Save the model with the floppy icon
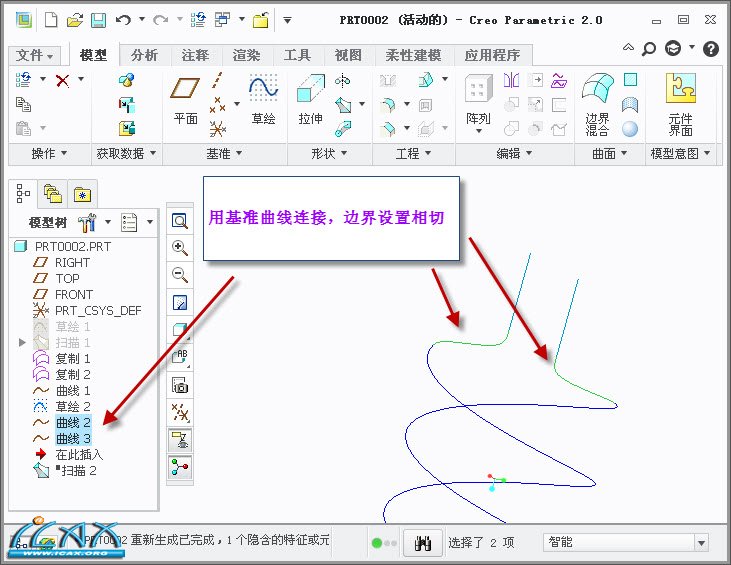The height and width of the screenshot is (565, 731). click(98, 20)
